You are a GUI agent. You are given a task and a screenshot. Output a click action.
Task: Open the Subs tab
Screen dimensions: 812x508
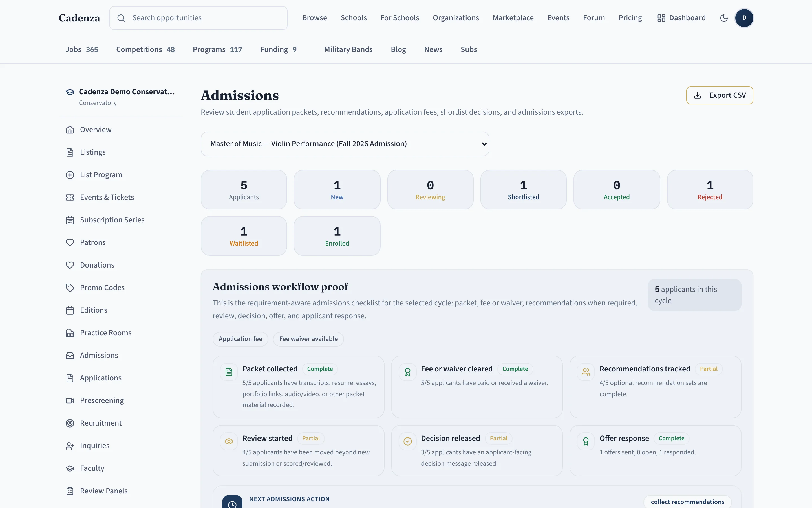(469, 49)
